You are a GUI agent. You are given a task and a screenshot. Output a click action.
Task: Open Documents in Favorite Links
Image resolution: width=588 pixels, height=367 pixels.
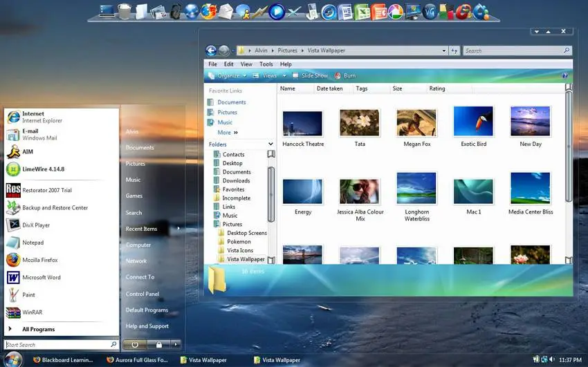pos(231,102)
